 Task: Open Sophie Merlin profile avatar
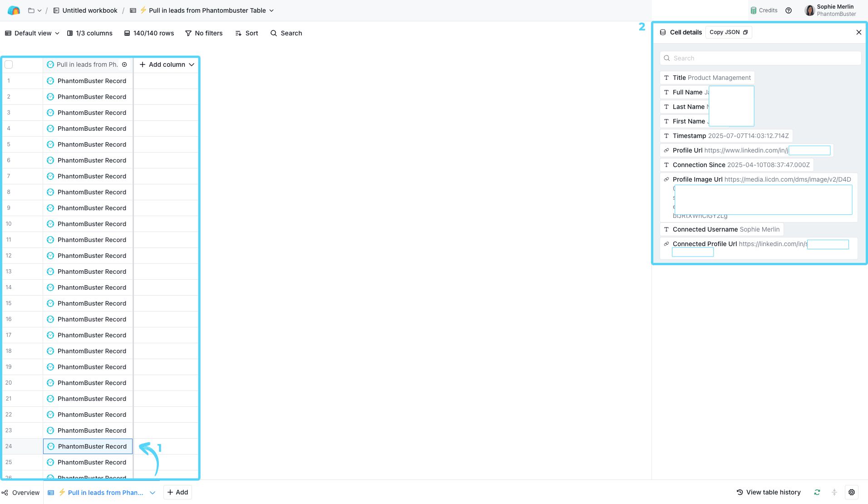(809, 10)
